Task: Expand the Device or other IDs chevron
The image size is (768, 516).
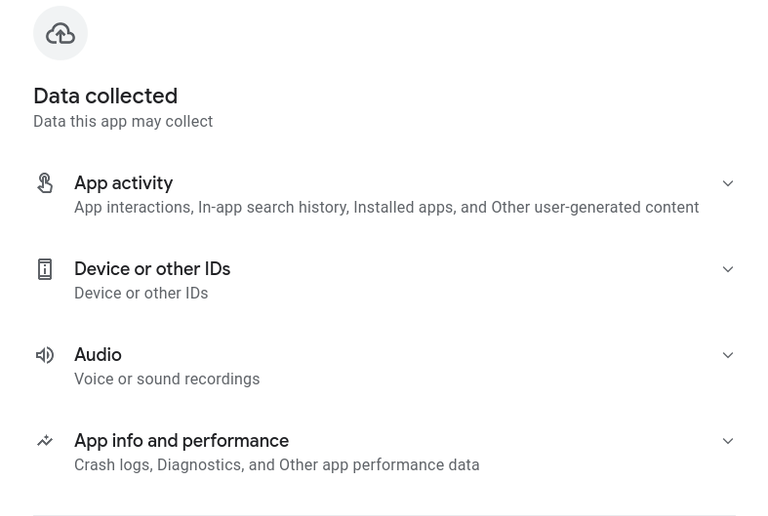Action: point(728,269)
